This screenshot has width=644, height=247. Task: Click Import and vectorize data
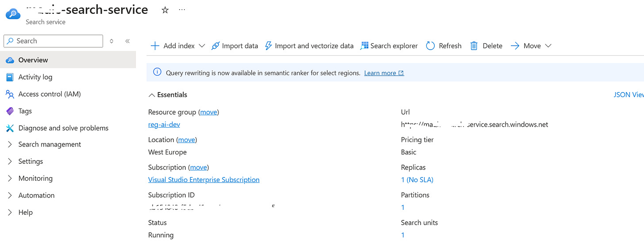pyautogui.click(x=314, y=46)
